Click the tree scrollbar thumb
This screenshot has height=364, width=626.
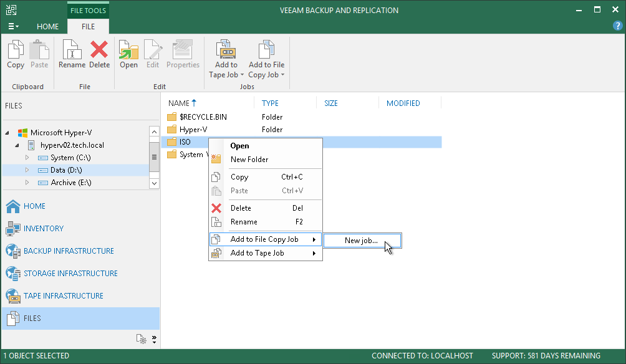pos(154,157)
